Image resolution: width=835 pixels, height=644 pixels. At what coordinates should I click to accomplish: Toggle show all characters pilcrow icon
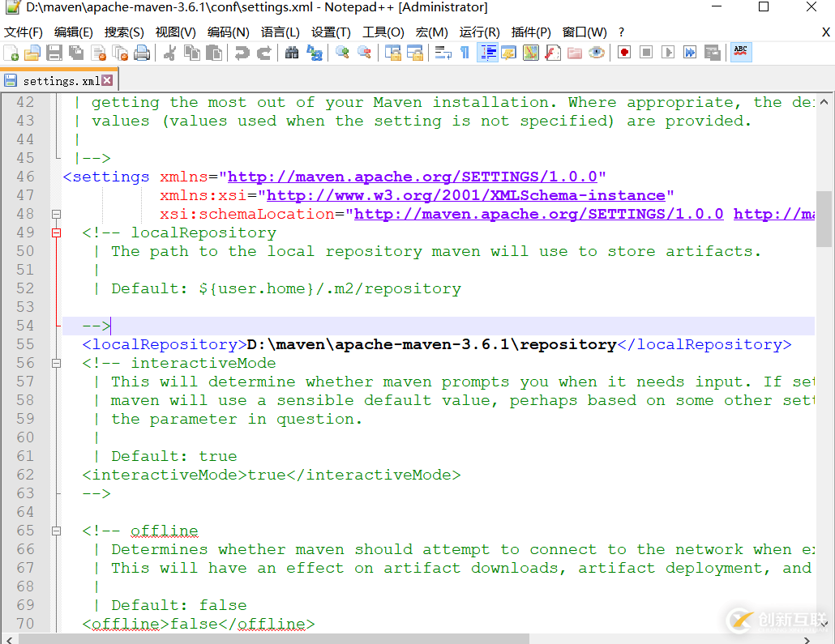[465, 52]
